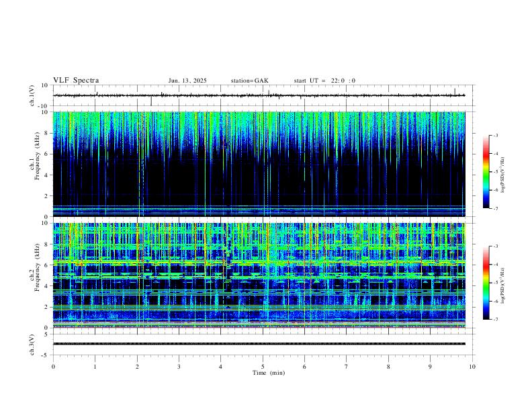The width and height of the screenshot is (532, 411).
Task: Click the ch.1 spectrogram color scale bar
Action: click(x=486, y=172)
